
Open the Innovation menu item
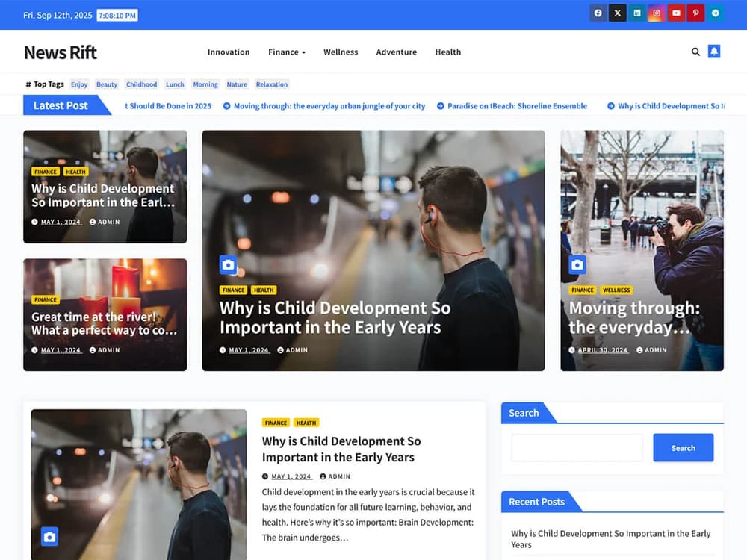pos(229,52)
